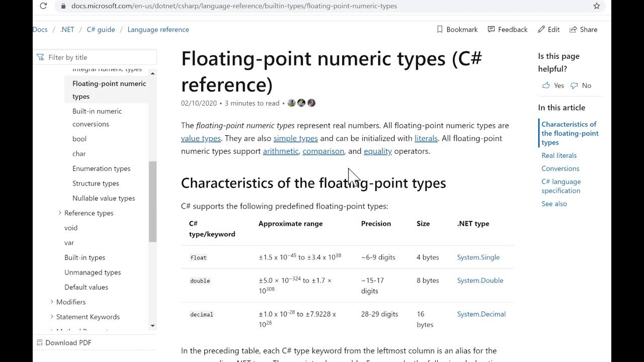Click the filter funnel icon
The height and width of the screenshot is (362, 644).
pyautogui.click(x=40, y=57)
